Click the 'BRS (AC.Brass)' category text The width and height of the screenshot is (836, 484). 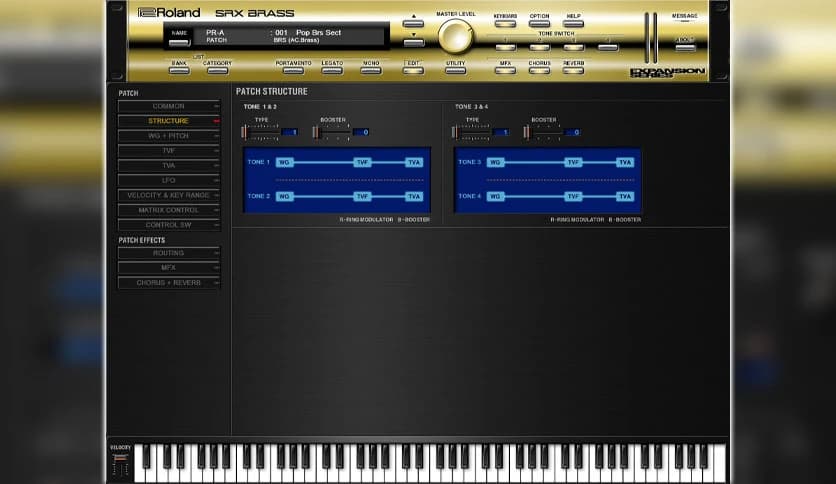296,40
